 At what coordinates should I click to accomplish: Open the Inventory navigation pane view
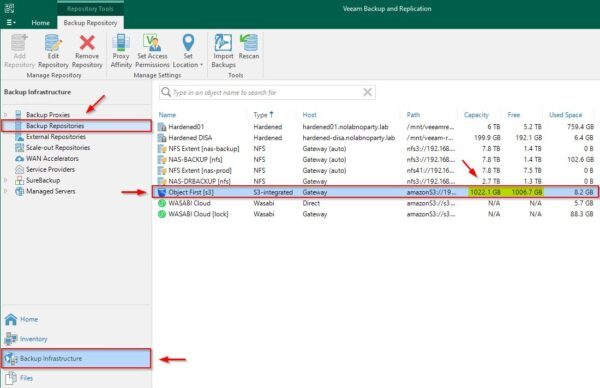76,339
